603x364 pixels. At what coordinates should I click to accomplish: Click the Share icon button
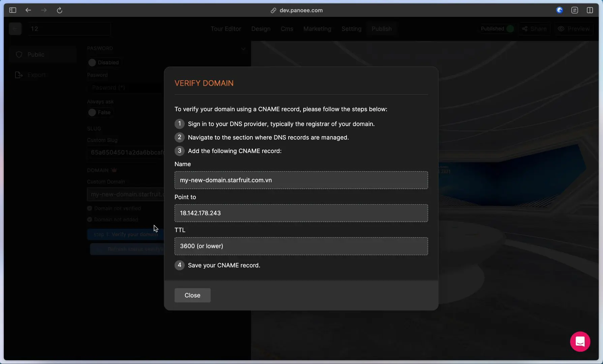point(534,29)
